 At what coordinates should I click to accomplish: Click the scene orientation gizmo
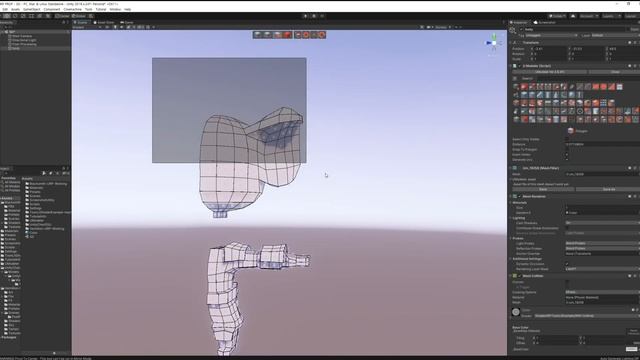(494, 43)
